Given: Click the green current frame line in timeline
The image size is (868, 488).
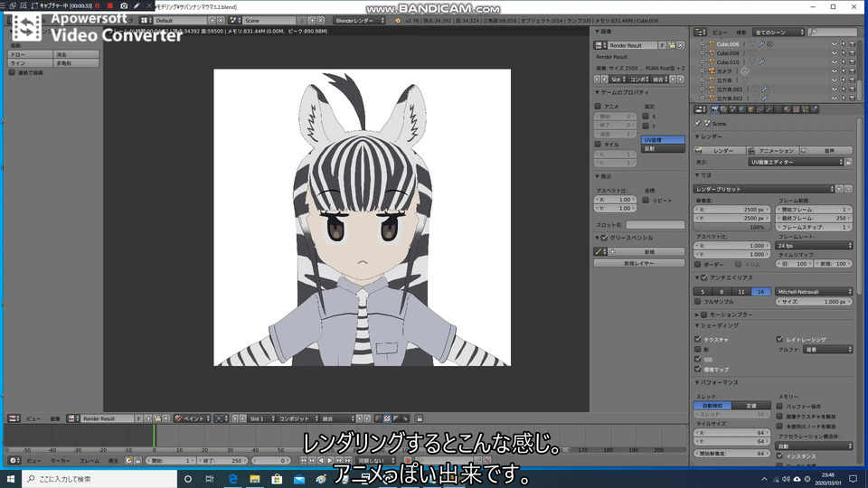Looking at the screenshot, I should 154,436.
